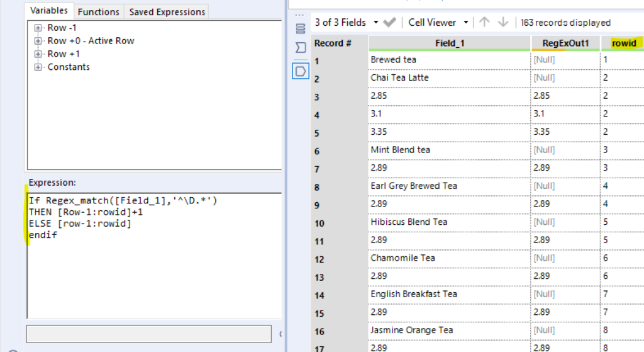Click the rowid column header
This screenshot has height=352, width=644.
pos(623,43)
